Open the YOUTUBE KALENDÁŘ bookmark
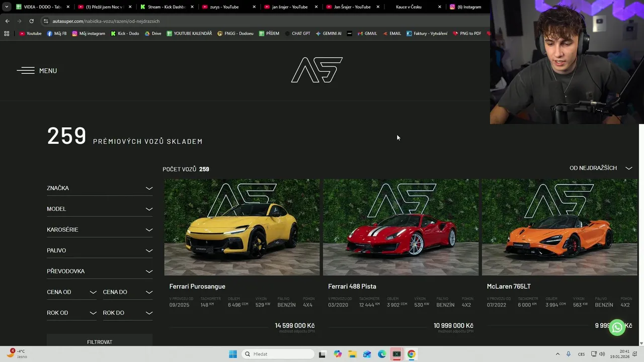This screenshot has height=362, width=644. 189,34
